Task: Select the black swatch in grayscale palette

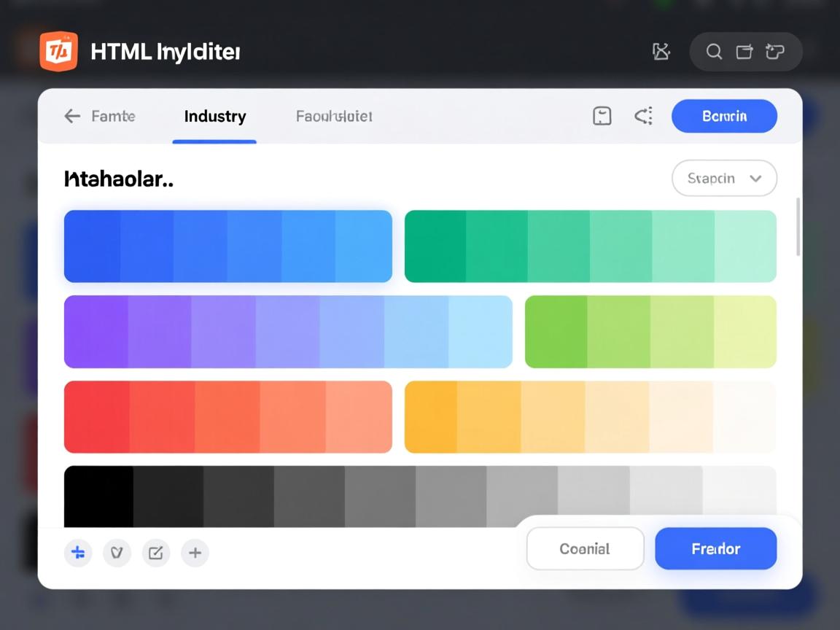Action: pyautogui.click(x=98, y=496)
